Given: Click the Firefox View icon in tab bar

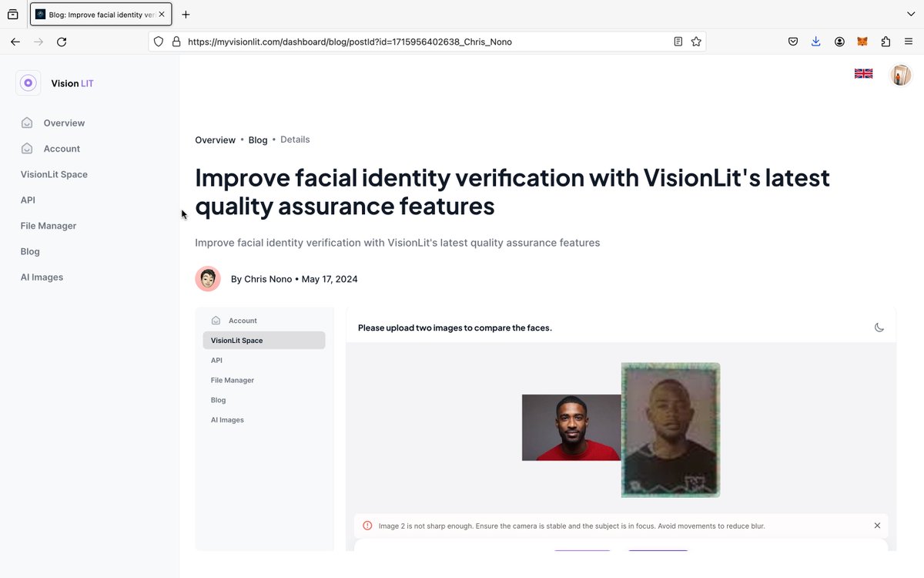Looking at the screenshot, I should [x=13, y=14].
